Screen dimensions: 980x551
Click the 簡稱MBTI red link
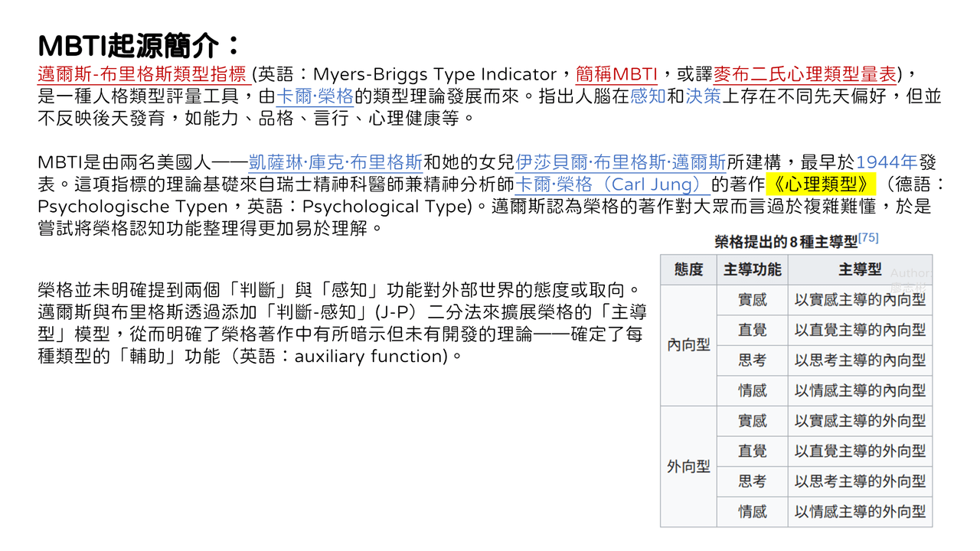(616, 74)
